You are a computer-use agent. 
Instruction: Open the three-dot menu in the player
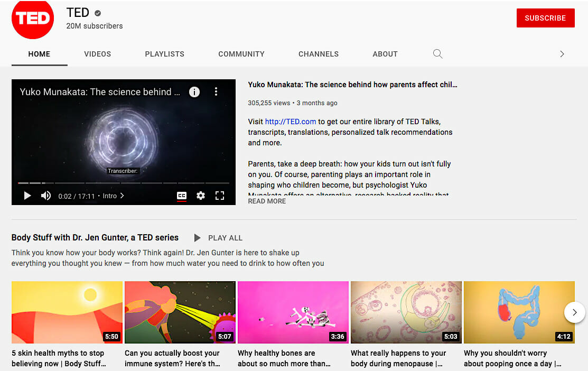[216, 91]
